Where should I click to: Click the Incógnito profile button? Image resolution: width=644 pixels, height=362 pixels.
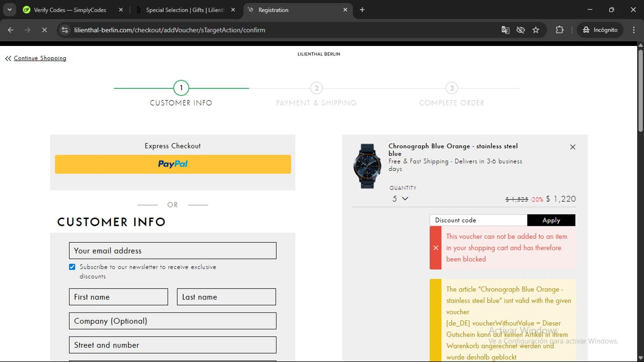pyautogui.click(x=600, y=30)
